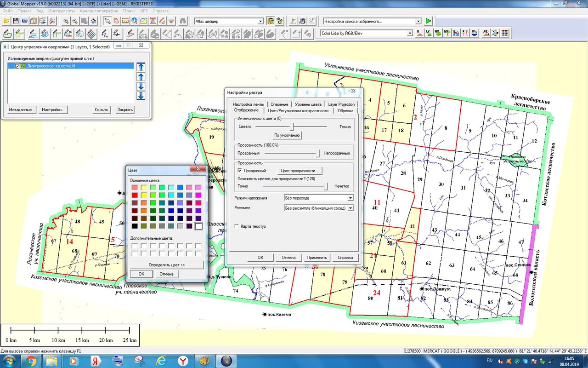The image size is (588, 368).
Task: Toggle visibility checkbox of Дмитриевское layer
Action: pyautogui.click(x=17, y=66)
